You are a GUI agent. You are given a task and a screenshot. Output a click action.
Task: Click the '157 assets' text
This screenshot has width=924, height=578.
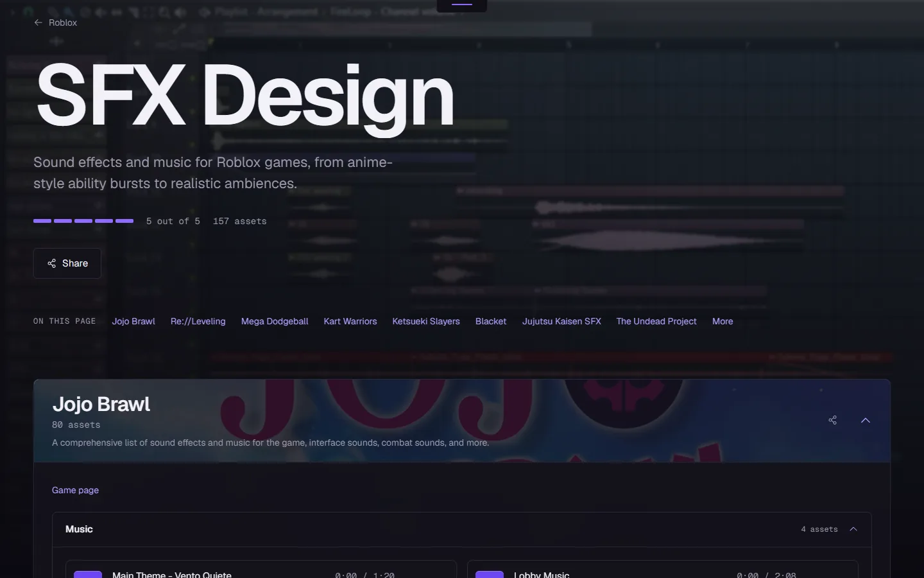[x=240, y=221]
